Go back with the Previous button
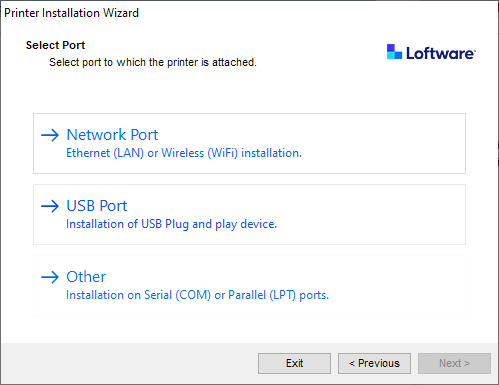The width and height of the screenshot is (499, 385). tap(374, 363)
